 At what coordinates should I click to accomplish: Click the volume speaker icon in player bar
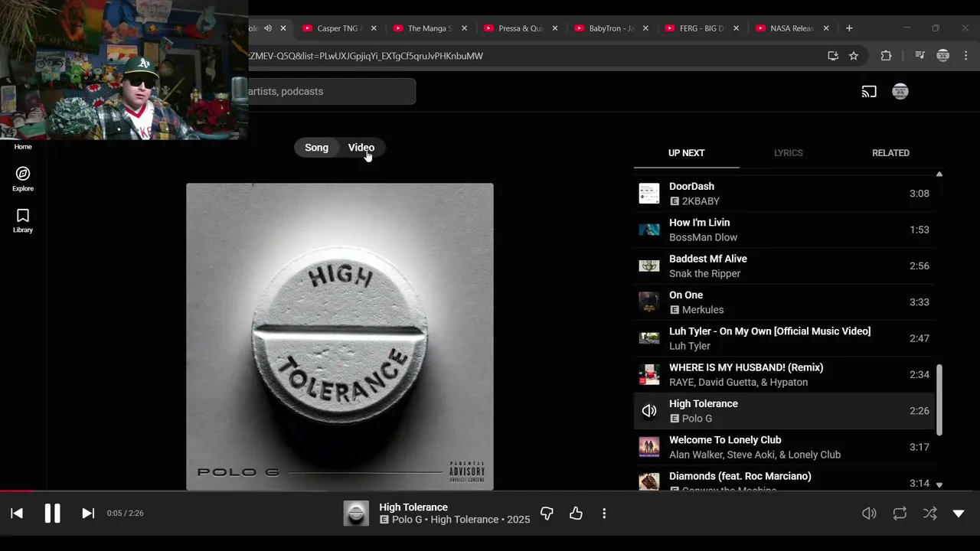869,514
